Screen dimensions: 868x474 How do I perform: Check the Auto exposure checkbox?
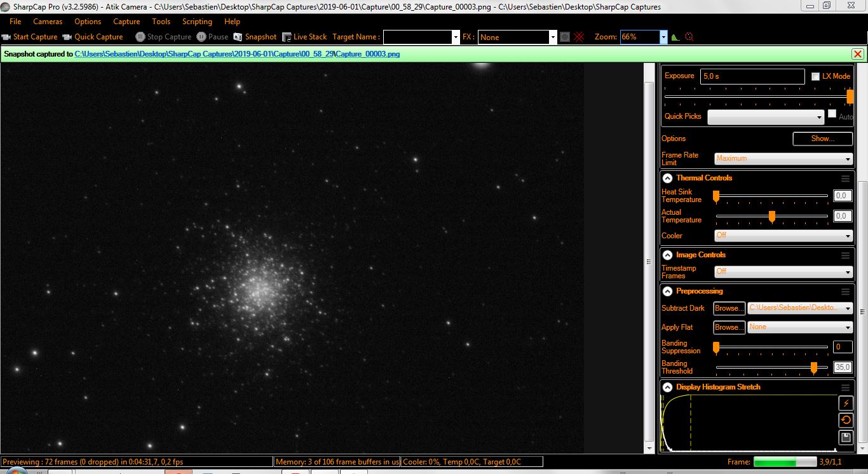click(x=832, y=114)
